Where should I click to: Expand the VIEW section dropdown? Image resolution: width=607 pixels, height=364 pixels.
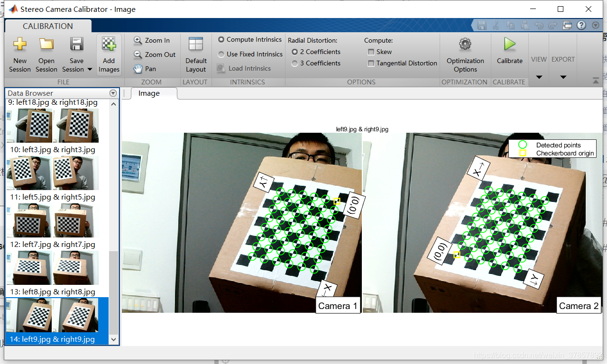point(539,77)
